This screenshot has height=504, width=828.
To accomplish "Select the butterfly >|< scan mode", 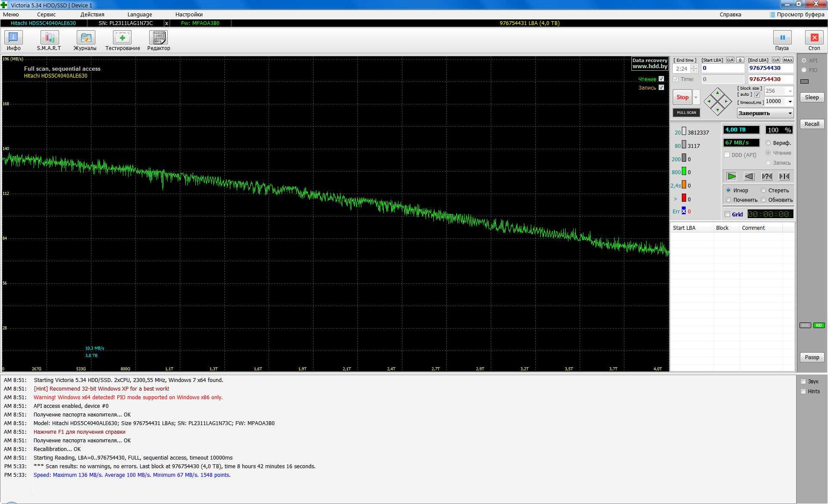I will (784, 176).
